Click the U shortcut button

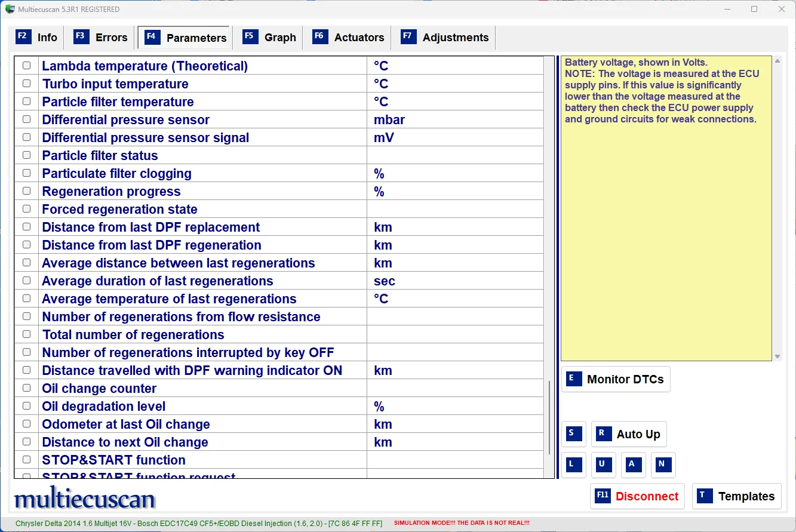(604, 465)
